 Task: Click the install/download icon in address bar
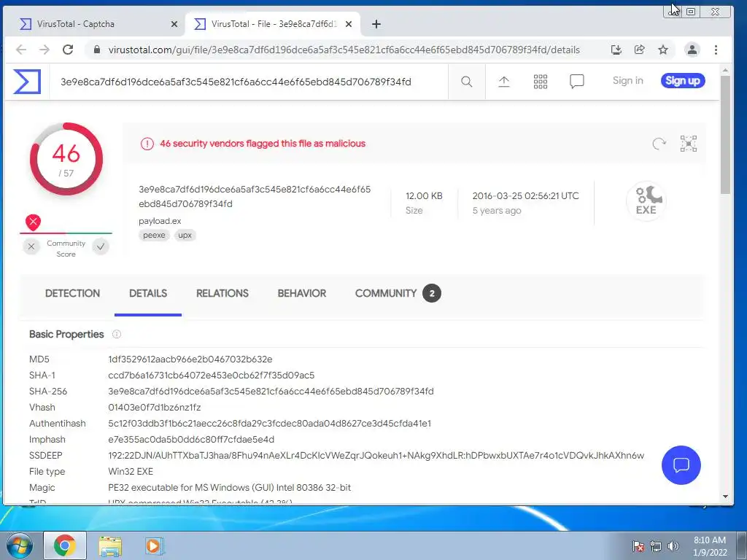coord(616,50)
